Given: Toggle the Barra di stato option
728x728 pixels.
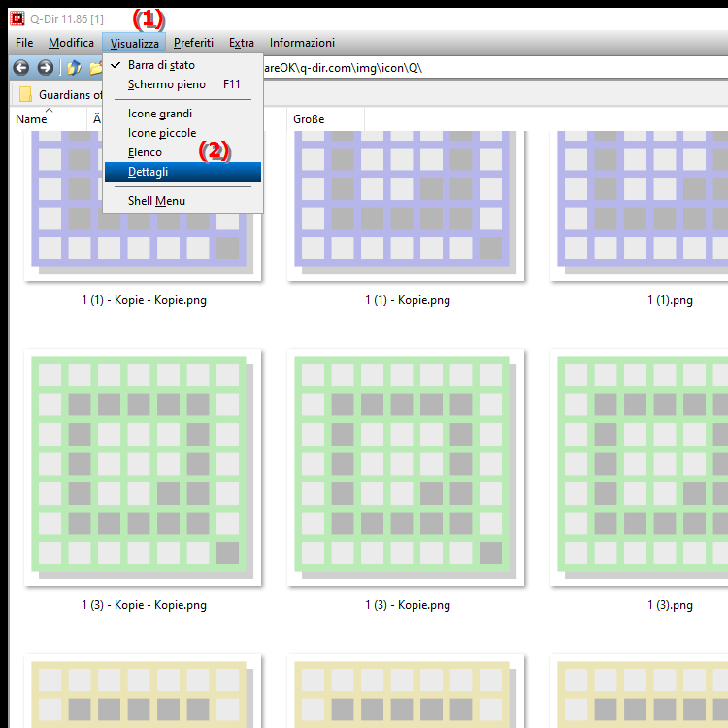Looking at the screenshot, I should [182, 65].
